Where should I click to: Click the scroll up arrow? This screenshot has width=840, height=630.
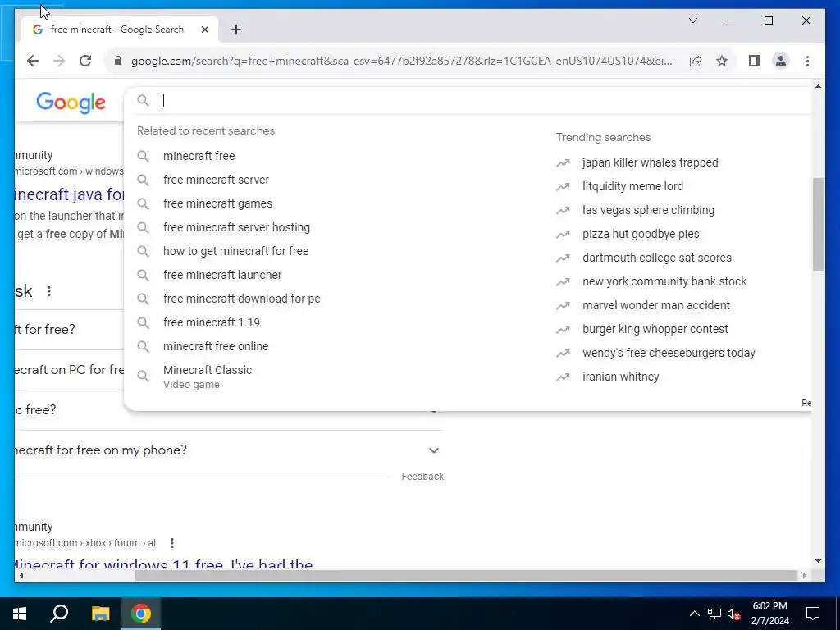tap(818, 86)
